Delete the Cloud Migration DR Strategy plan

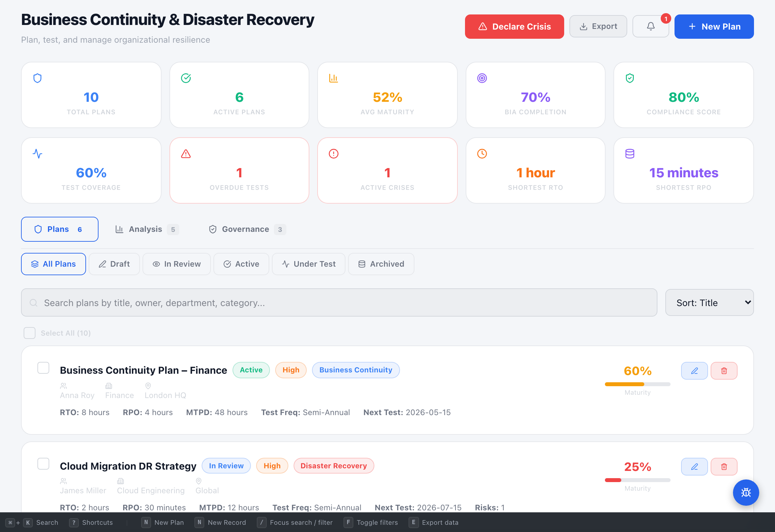click(x=724, y=466)
